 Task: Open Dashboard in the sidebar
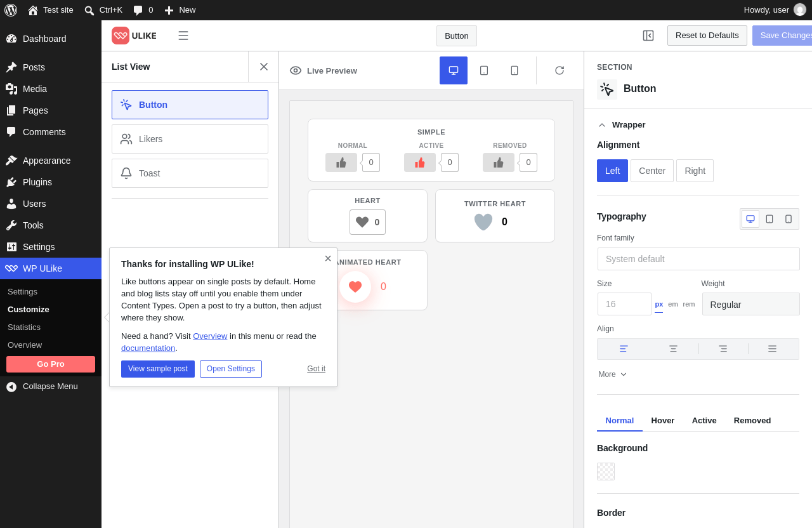click(51, 39)
